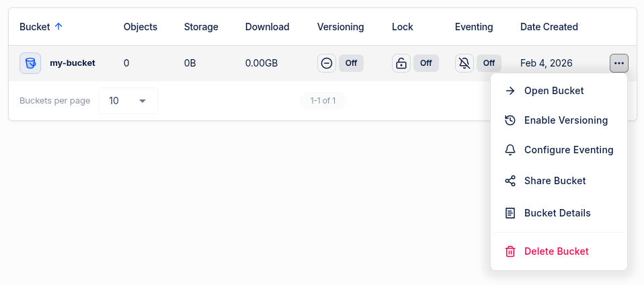Click the versioning status icon for my-bucket
The image size is (644, 285).
(x=327, y=63)
